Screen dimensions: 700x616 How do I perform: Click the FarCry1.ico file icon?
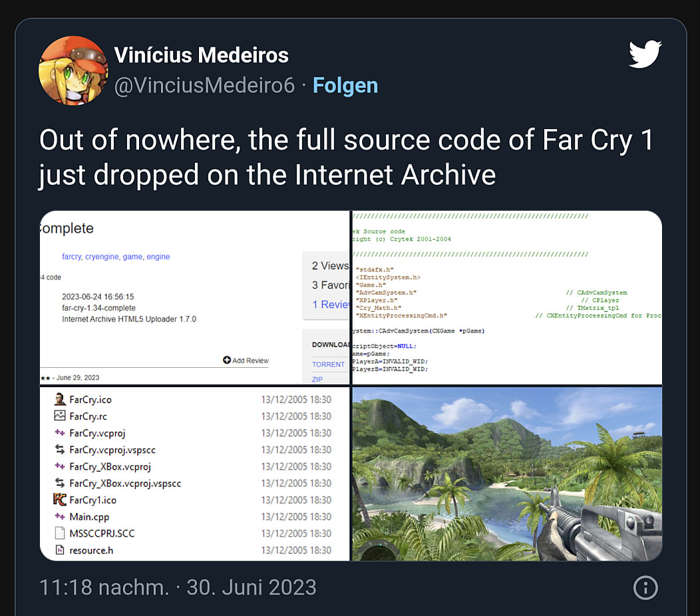(60, 500)
